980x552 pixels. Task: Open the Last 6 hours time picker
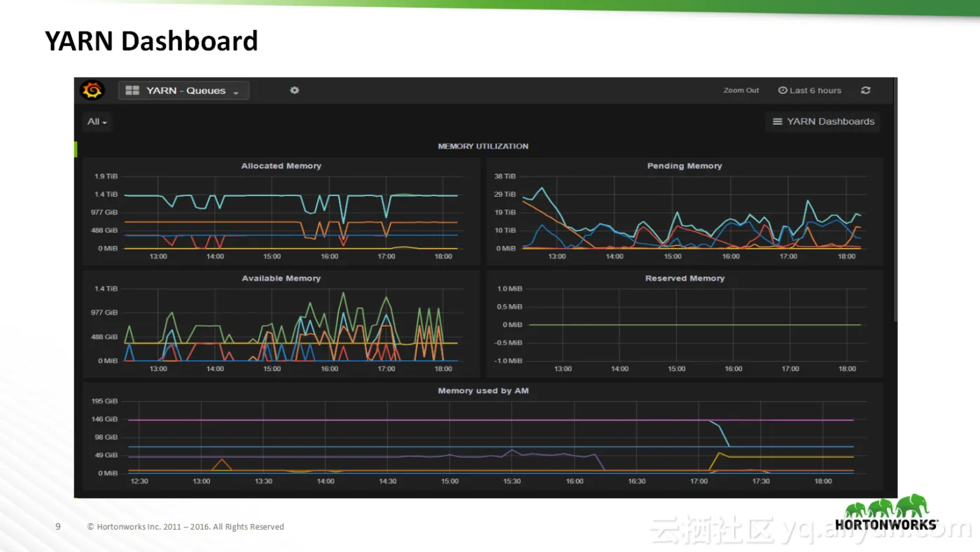click(810, 90)
